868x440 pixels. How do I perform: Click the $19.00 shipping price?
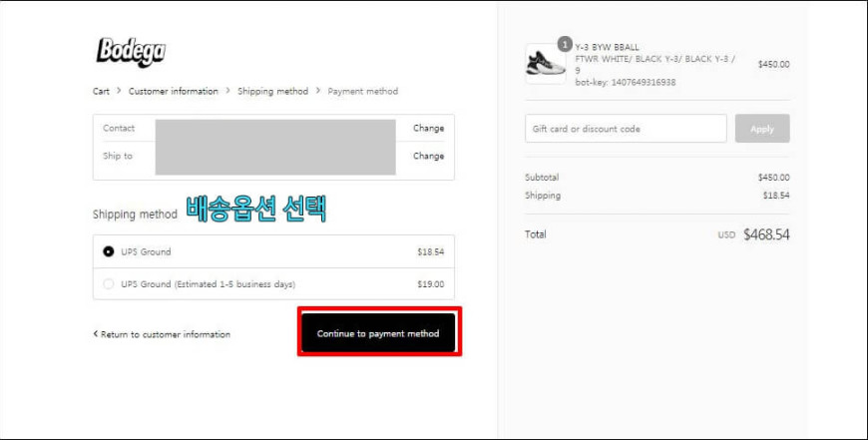pos(431,284)
